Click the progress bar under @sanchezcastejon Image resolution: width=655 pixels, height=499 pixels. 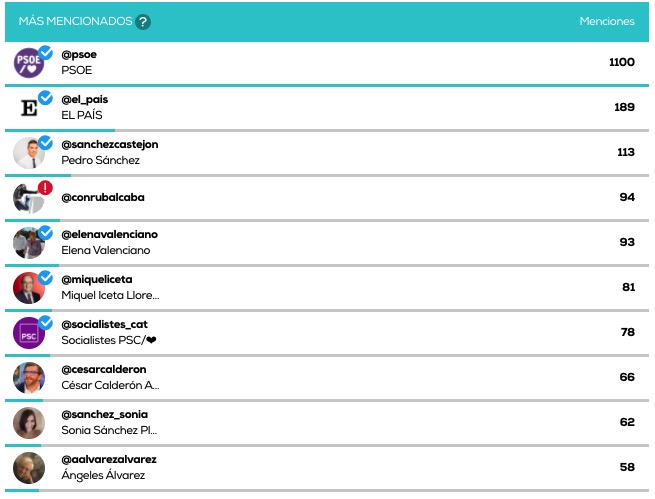(327, 176)
